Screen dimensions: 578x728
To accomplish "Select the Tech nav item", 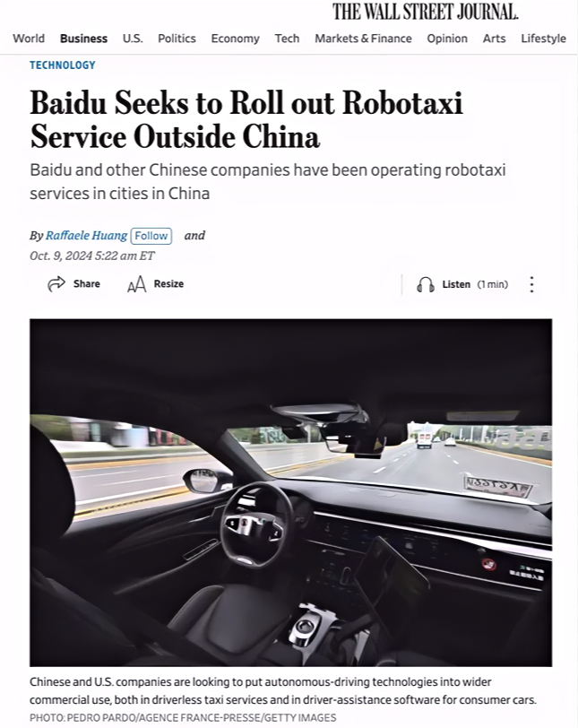I will pyautogui.click(x=287, y=39).
